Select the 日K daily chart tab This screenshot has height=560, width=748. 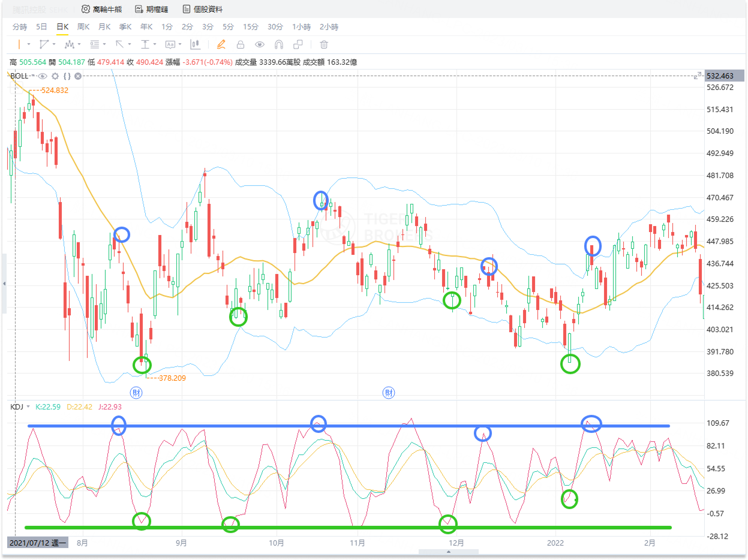[x=62, y=27]
